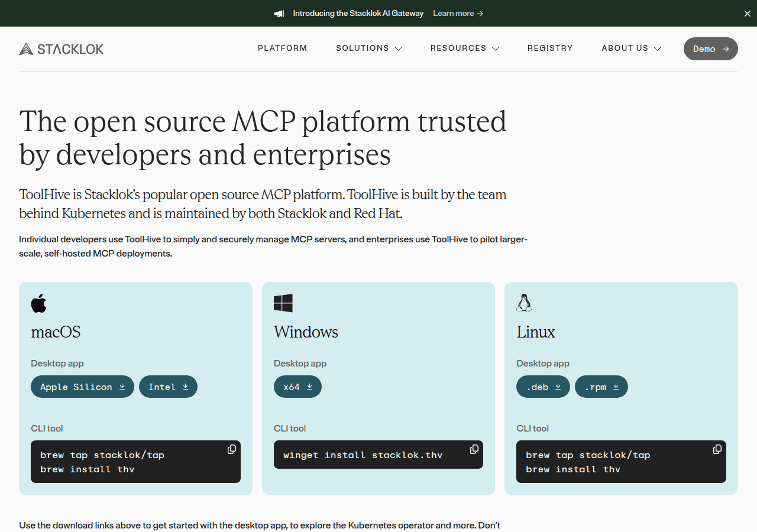Click the Apple logo on macOS card
Viewport: 757px width, 532px height.
click(38, 303)
